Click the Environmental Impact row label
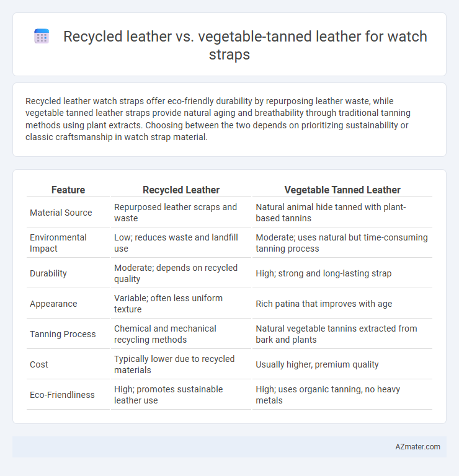Screen dimensions: 459x476 (58, 243)
